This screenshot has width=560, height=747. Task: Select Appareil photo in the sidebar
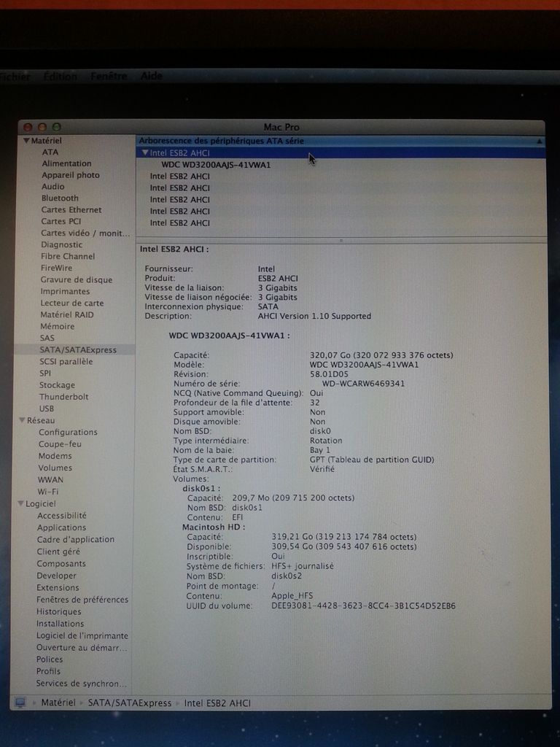(71, 175)
